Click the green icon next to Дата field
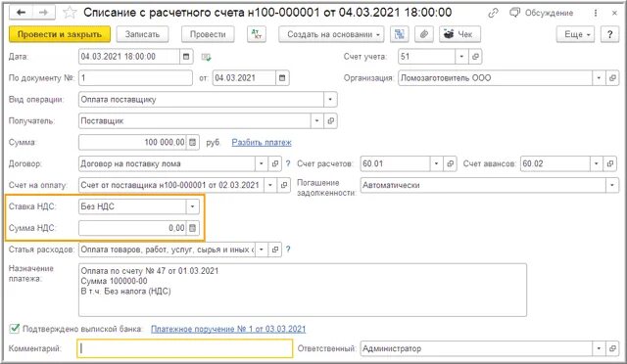 pyautogui.click(x=206, y=57)
